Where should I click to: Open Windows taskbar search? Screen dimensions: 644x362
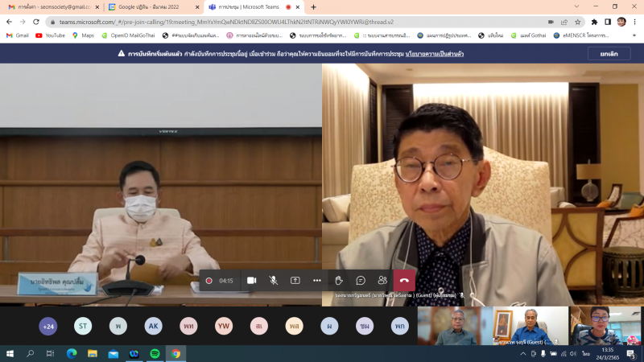click(x=30, y=354)
